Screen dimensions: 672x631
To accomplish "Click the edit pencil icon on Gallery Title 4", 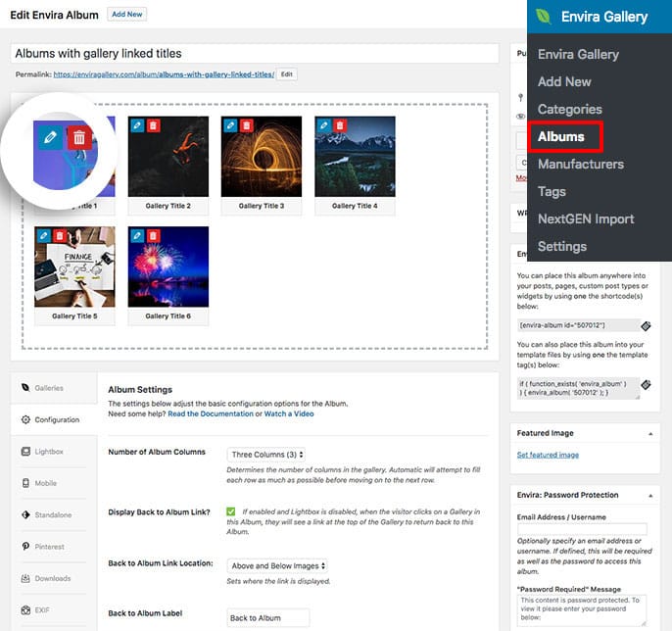I will 322,125.
